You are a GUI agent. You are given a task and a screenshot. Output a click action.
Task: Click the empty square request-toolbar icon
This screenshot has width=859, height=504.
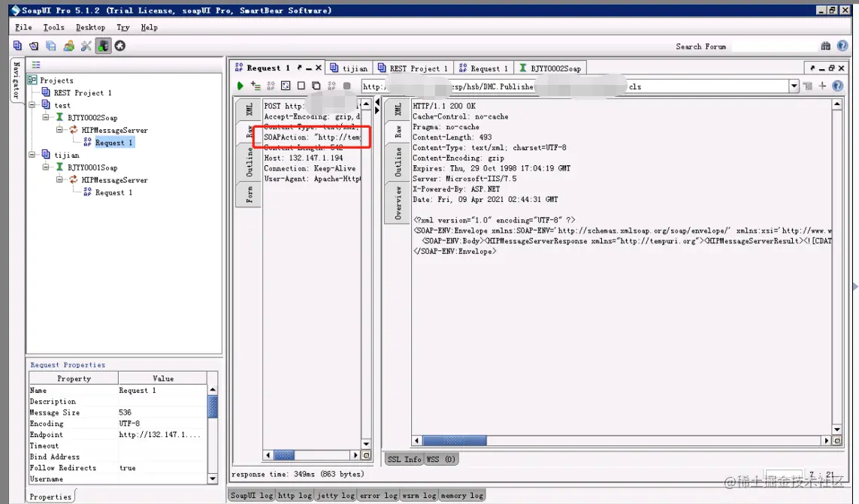tap(301, 86)
